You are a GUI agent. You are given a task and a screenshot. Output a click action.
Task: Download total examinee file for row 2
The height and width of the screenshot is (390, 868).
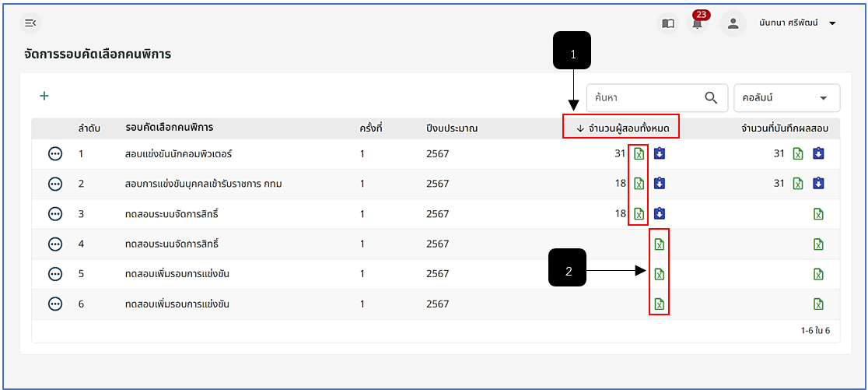pos(659,184)
